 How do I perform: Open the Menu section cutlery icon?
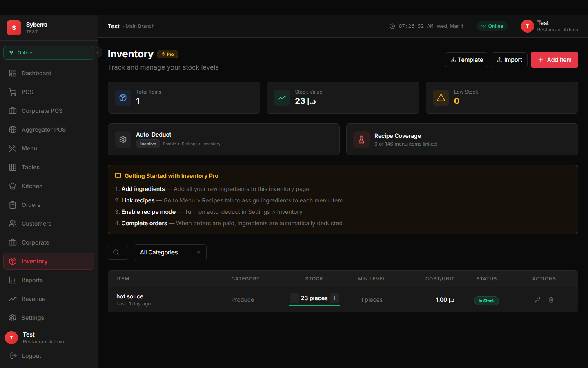(x=13, y=148)
